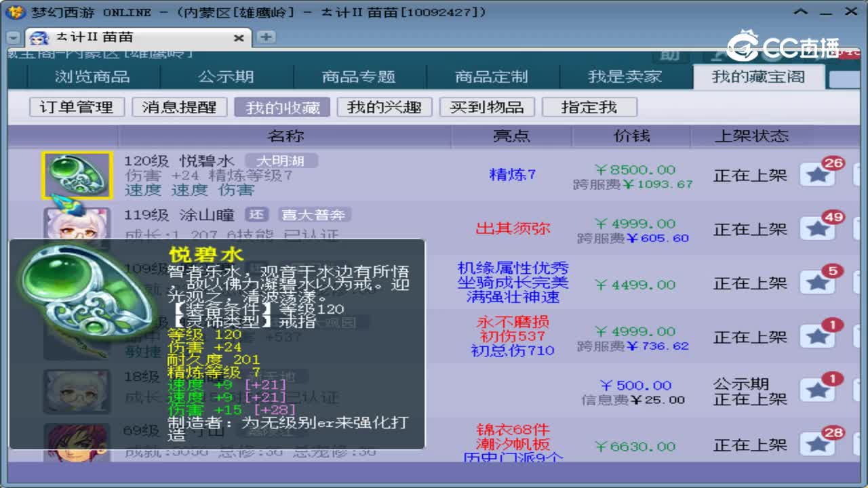Viewport: 868px width, 488px height.
Task: Click the ¥8500.00 price
Action: click(635, 169)
